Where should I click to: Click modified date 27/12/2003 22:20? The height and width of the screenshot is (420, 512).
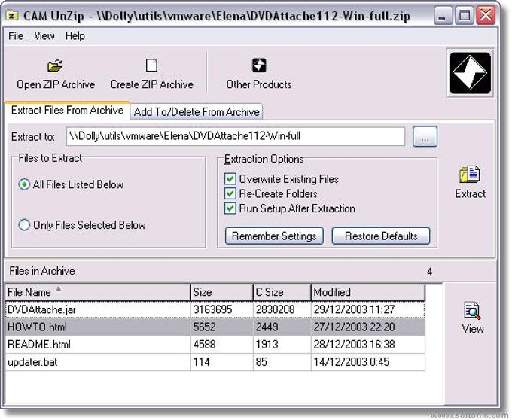click(355, 327)
